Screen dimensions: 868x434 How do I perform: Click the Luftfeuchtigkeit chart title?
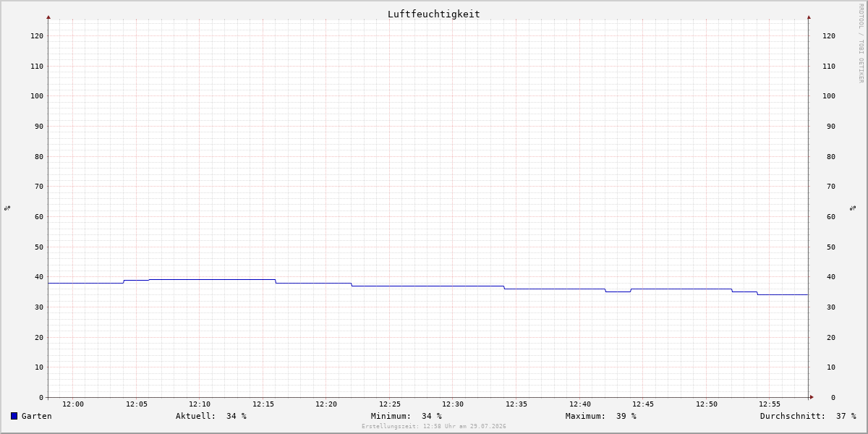434,14
